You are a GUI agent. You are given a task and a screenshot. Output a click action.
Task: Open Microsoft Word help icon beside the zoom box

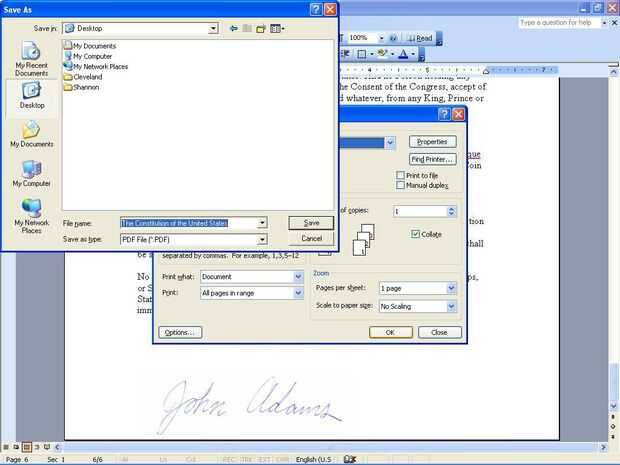(x=393, y=38)
